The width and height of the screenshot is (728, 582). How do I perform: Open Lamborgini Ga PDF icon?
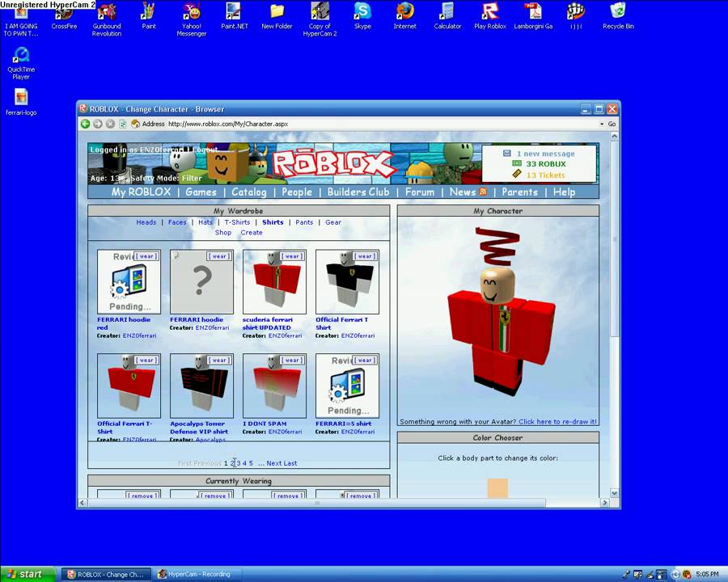click(533, 15)
